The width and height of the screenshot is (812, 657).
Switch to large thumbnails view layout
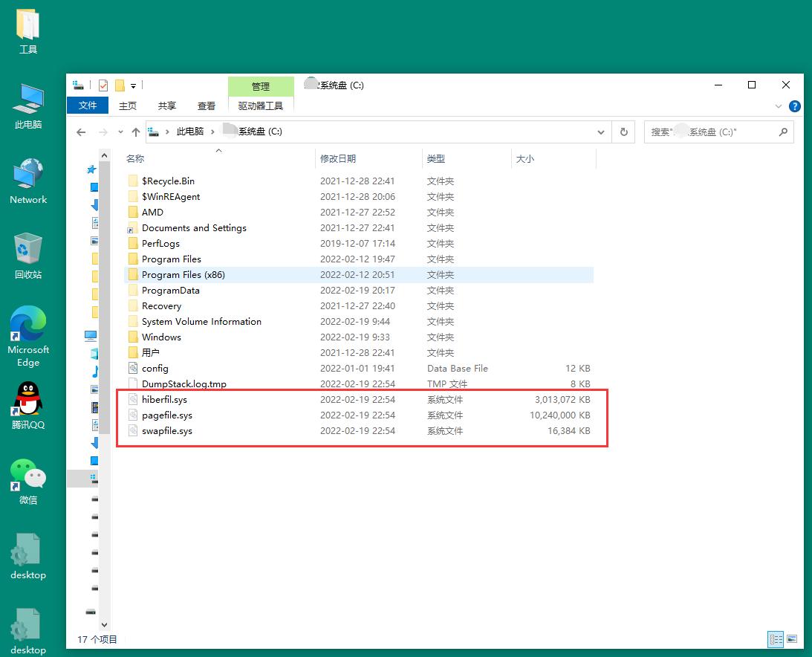[792, 639]
